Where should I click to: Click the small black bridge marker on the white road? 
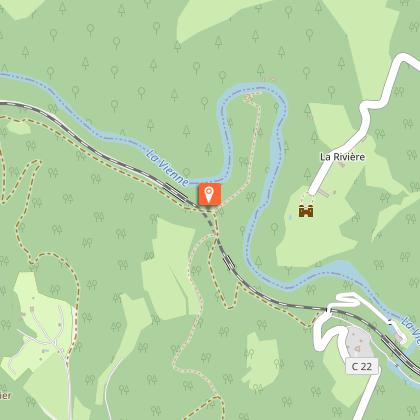(390, 322)
